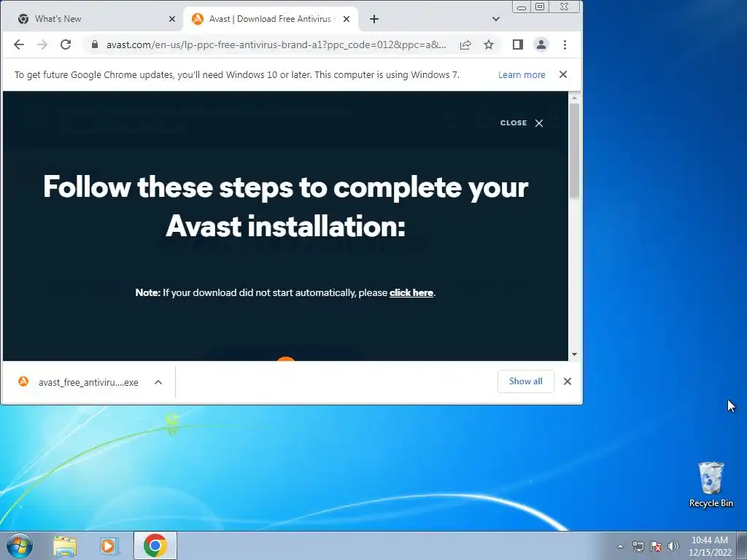Click the Chrome taskbar icon

[x=155, y=545]
